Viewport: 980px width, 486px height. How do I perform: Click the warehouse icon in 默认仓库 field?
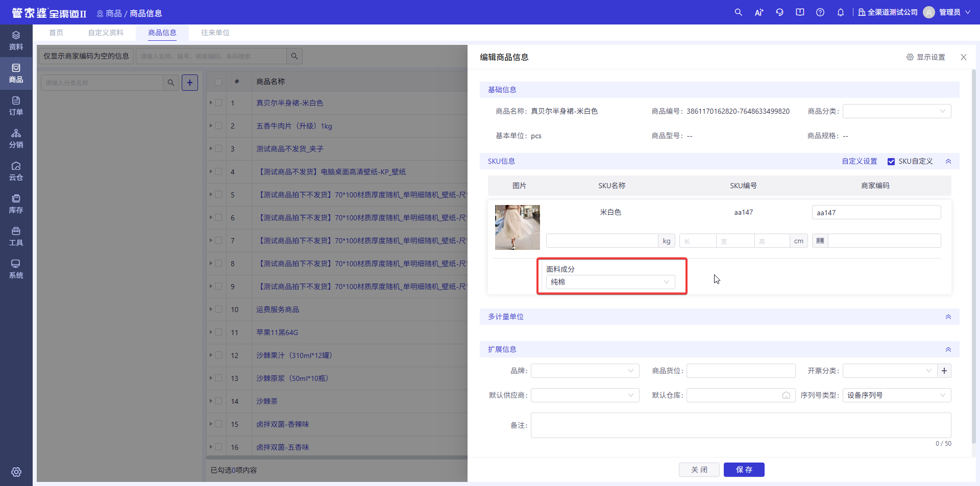(x=786, y=395)
